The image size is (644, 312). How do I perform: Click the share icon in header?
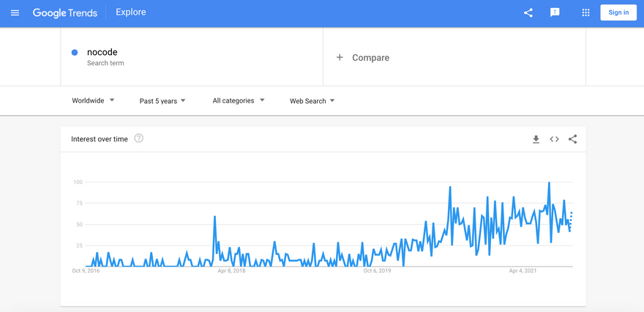[528, 12]
